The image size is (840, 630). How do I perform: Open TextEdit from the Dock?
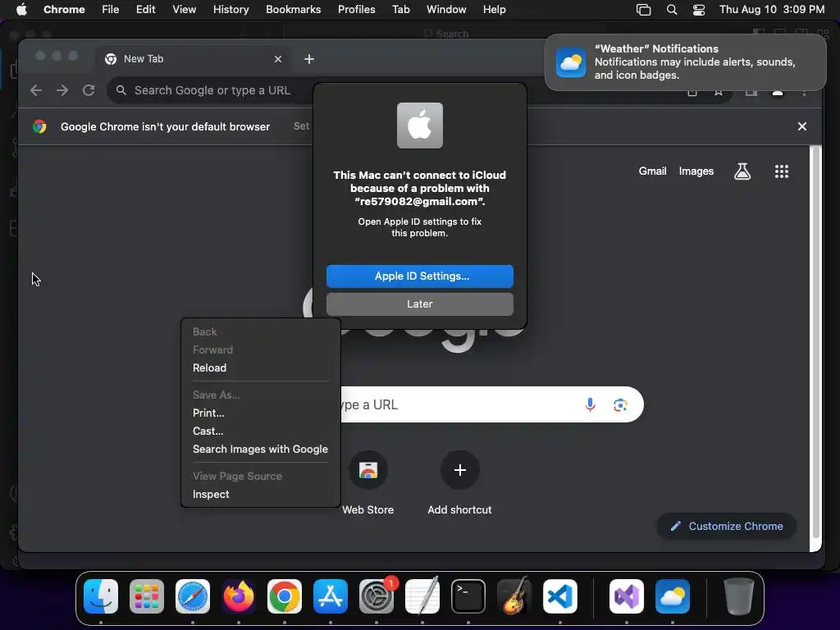[x=422, y=596]
